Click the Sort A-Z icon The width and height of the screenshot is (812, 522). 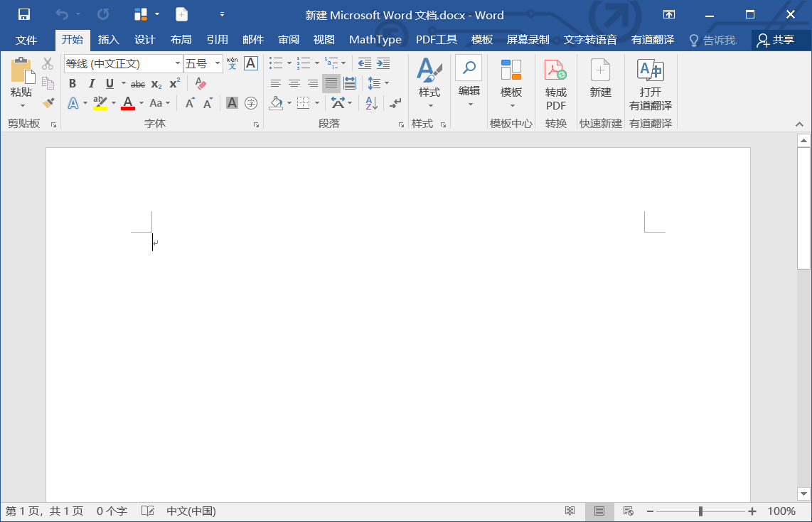pos(371,103)
